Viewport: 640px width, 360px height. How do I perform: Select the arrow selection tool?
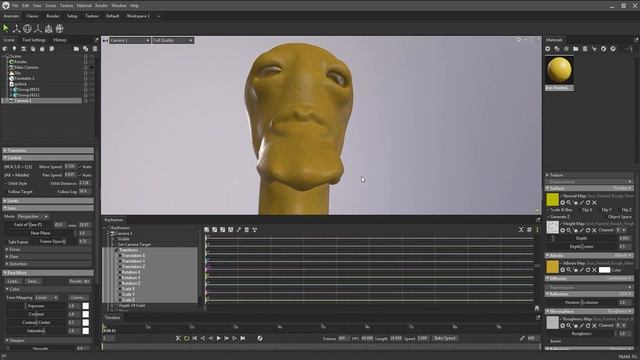[x=6, y=29]
